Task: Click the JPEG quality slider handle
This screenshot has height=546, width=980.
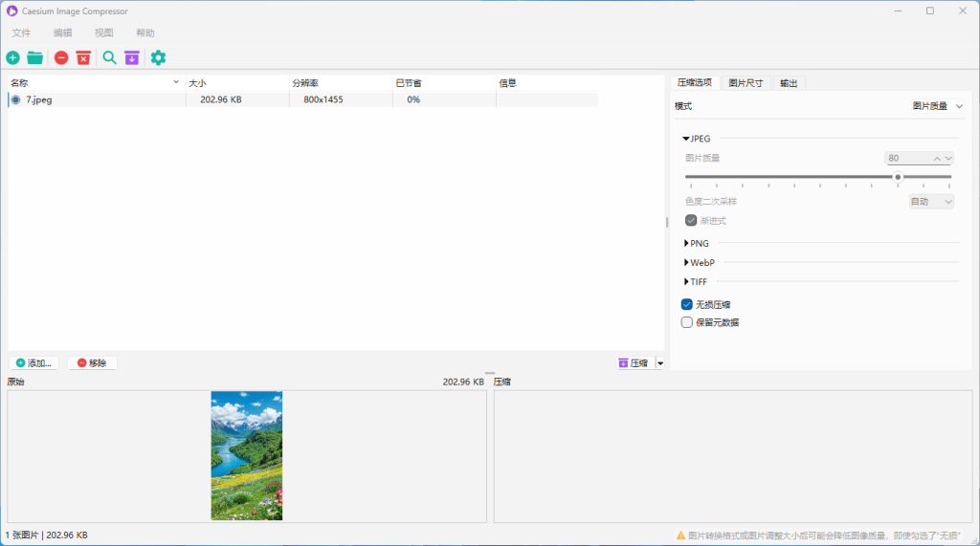Action: pos(898,177)
